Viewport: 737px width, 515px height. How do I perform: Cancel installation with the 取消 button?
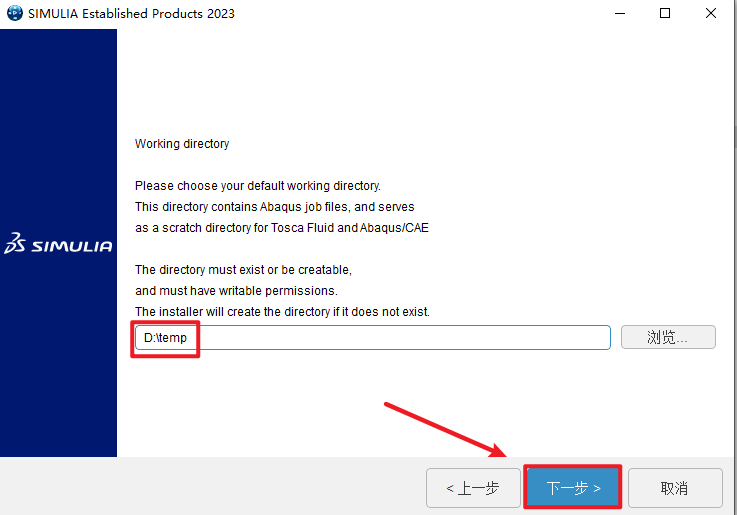click(x=674, y=488)
